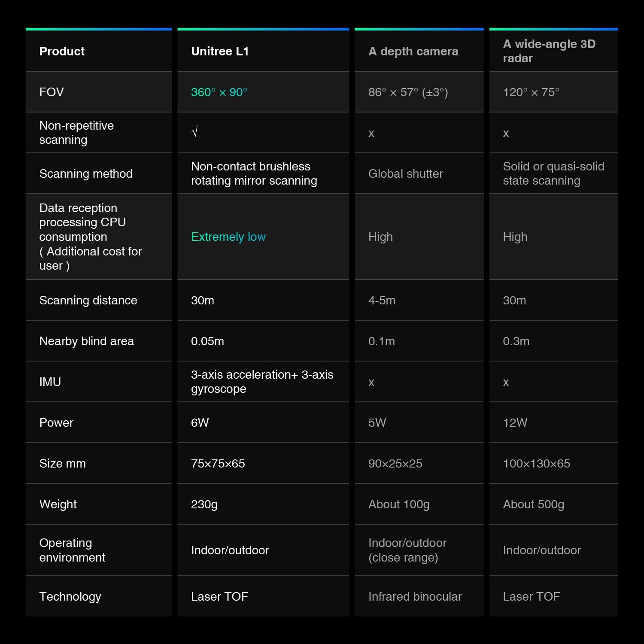The width and height of the screenshot is (644, 644).
Task: Click the checkmark in the Unitree L1 column
Action: [194, 132]
